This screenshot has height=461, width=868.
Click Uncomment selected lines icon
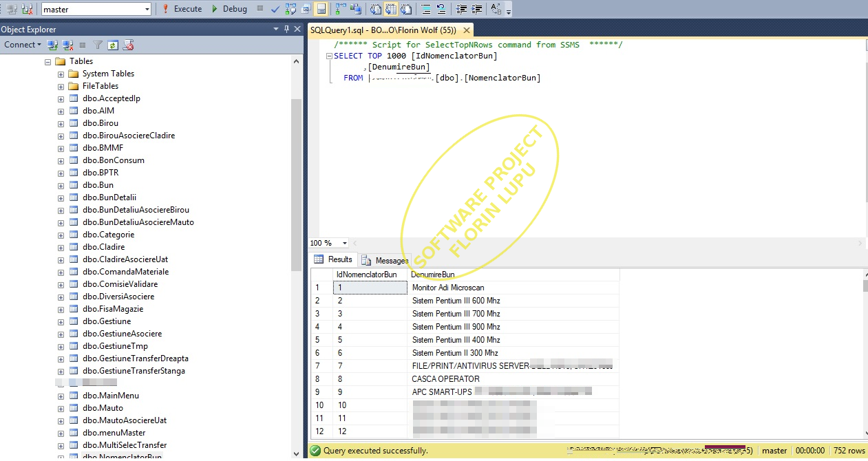point(441,9)
